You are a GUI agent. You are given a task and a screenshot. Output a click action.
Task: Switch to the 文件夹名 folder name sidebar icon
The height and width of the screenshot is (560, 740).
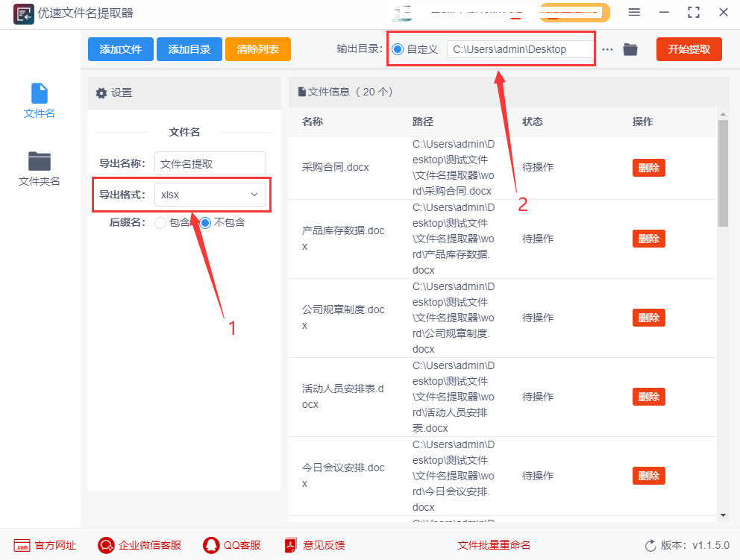(40, 161)
